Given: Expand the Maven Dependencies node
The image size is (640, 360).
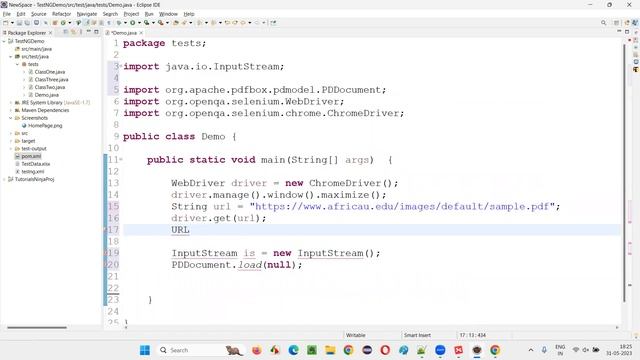Looking at the screenshot, I should (x=11, y=111).
